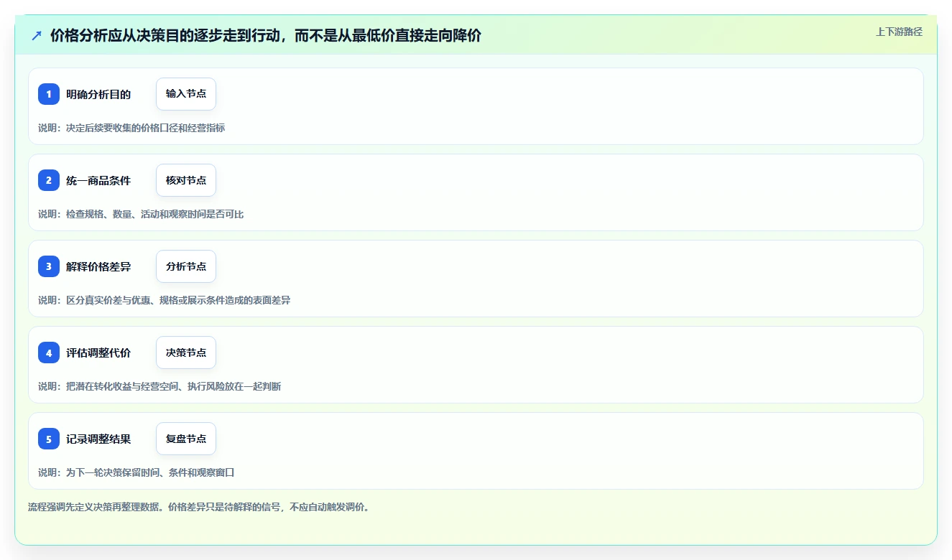952x560 pixels.
Task: Click the 输入节点 tag button
Action: (x=186, y=94)
